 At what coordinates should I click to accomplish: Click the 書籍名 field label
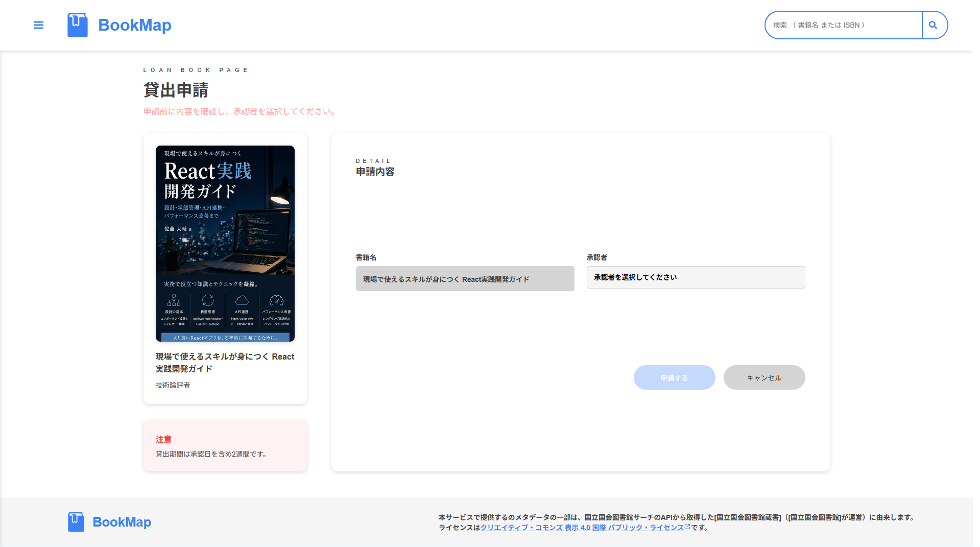[x=366, y=257]
